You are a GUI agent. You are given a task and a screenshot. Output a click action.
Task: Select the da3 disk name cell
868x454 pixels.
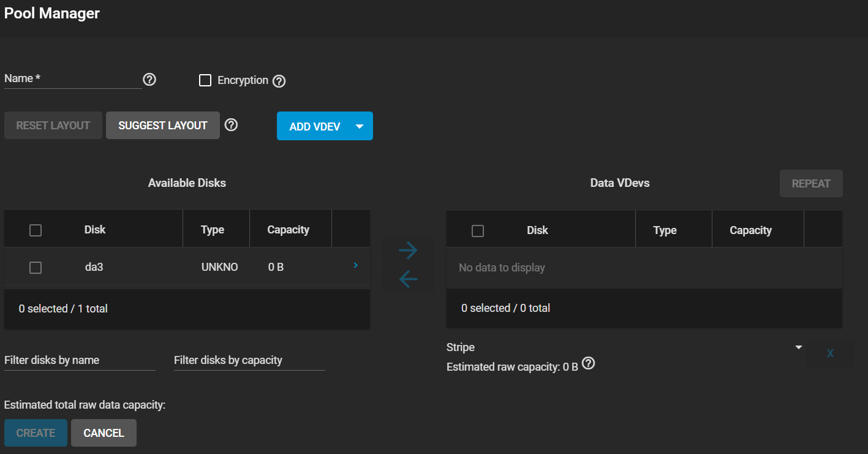click(x=94, y=267)
